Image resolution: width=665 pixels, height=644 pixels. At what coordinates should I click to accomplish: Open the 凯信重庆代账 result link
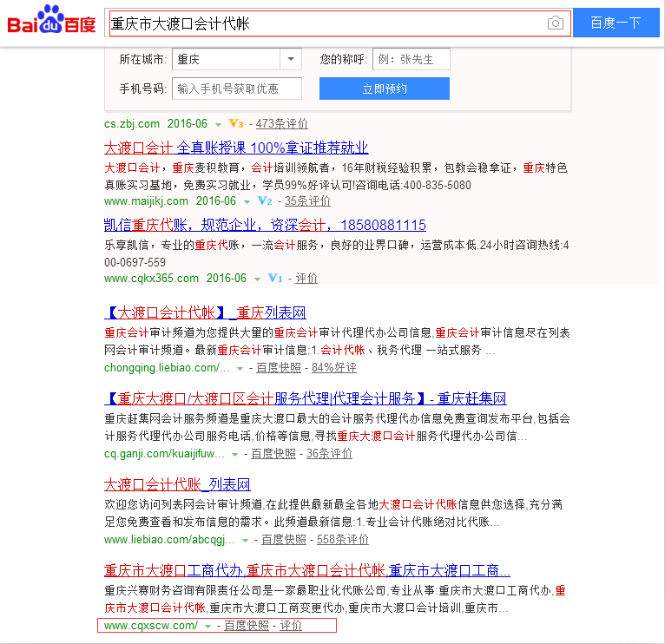click(x=265, y=225)
